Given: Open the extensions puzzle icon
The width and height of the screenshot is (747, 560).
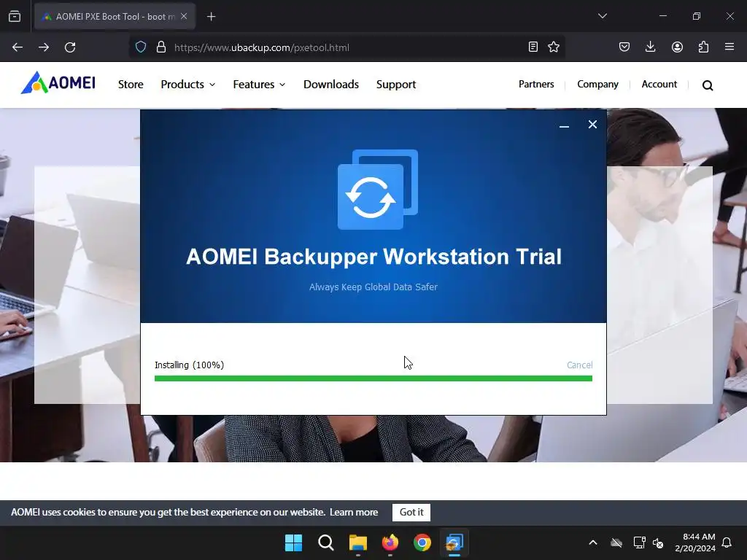Looking at the screenshot, I should [703, 47].
